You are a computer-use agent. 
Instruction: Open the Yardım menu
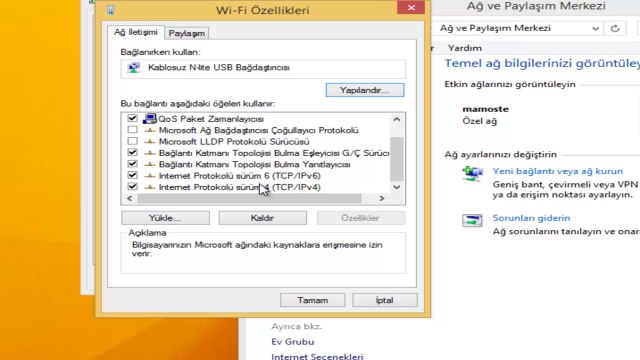[464, 48]
